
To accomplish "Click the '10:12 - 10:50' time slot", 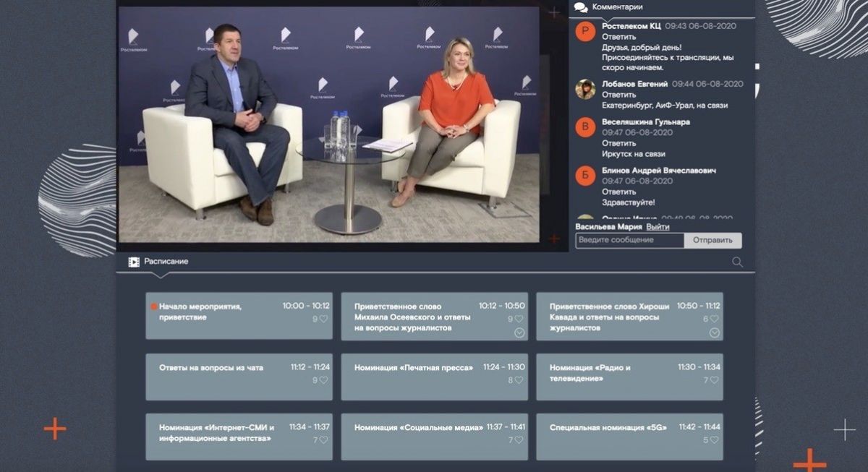I will coord(502,306).
